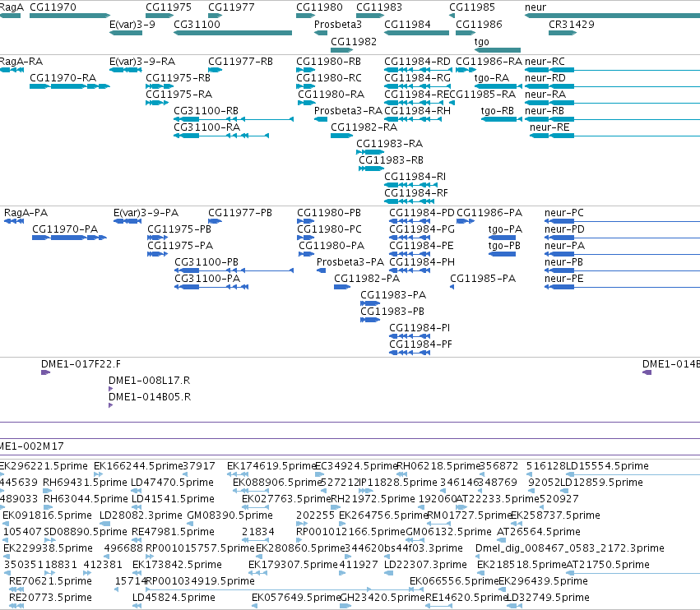Viewport: 700px width, 610px height.
Task: Open transcript CG11980-RB
Action: pyautogui.click(x=328, y=62)
